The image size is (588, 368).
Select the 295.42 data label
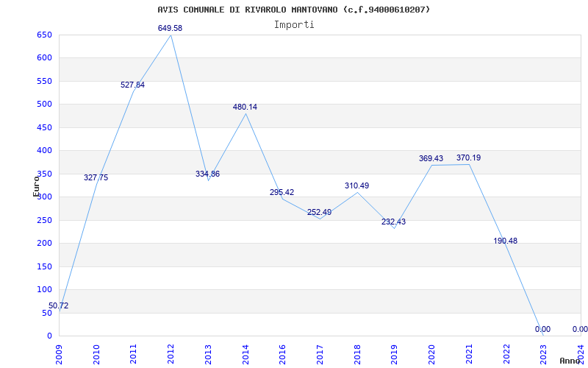282,192
